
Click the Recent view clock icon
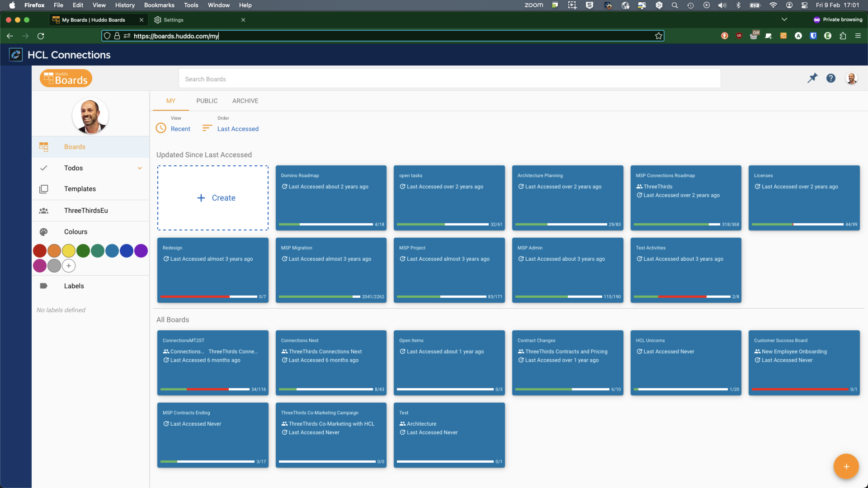[x=161, y=128]
